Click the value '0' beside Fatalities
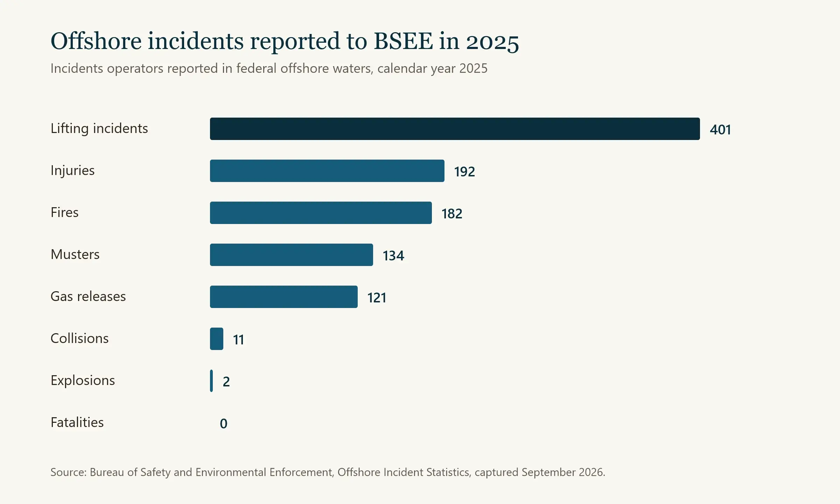The width and height of the screenshot is (840, 504). click(224, 424)
